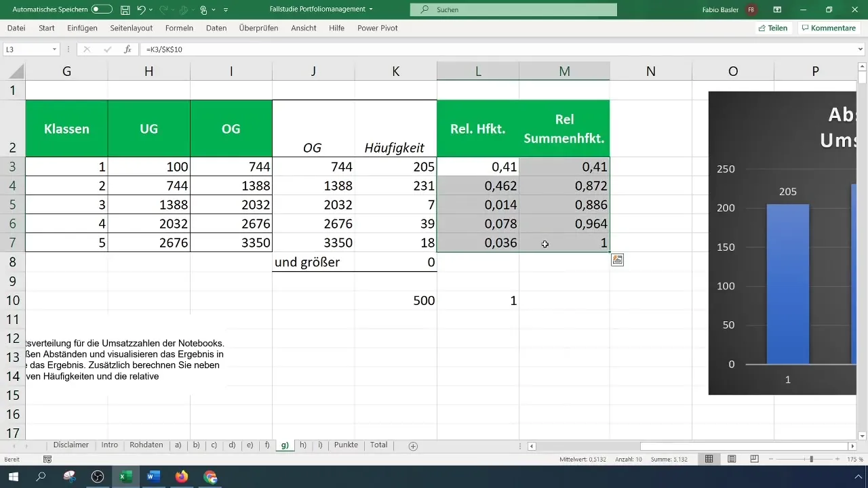Switch to Page Break Preview icon
The height and width of the screenshot is (488, 868).
754,460
